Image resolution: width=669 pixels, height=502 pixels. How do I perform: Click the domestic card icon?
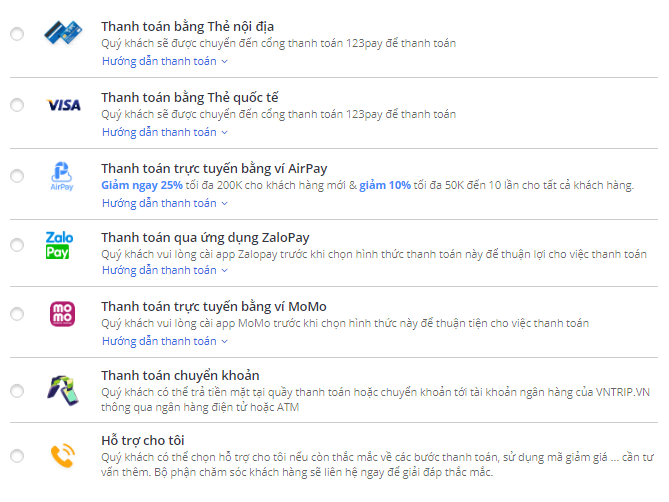(x=63, y=32)
